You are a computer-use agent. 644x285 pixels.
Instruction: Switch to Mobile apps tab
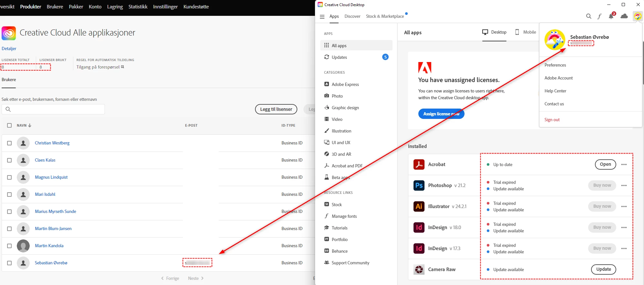[526, 32]
